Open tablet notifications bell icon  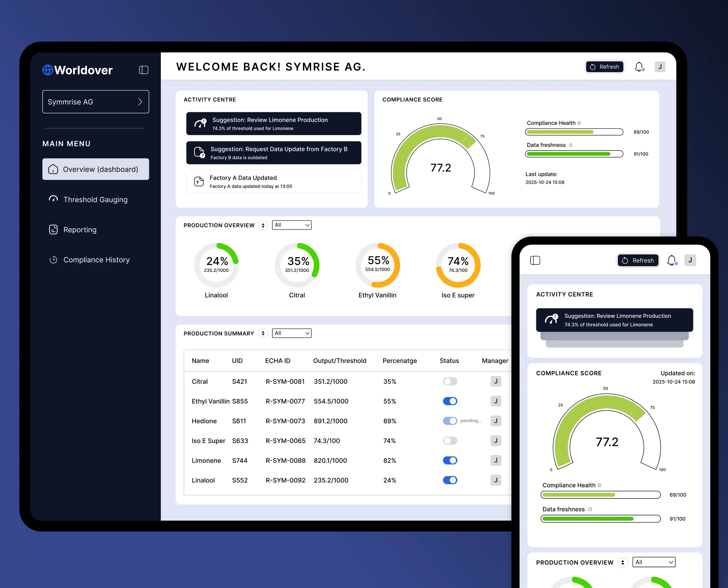coord(639,67)
